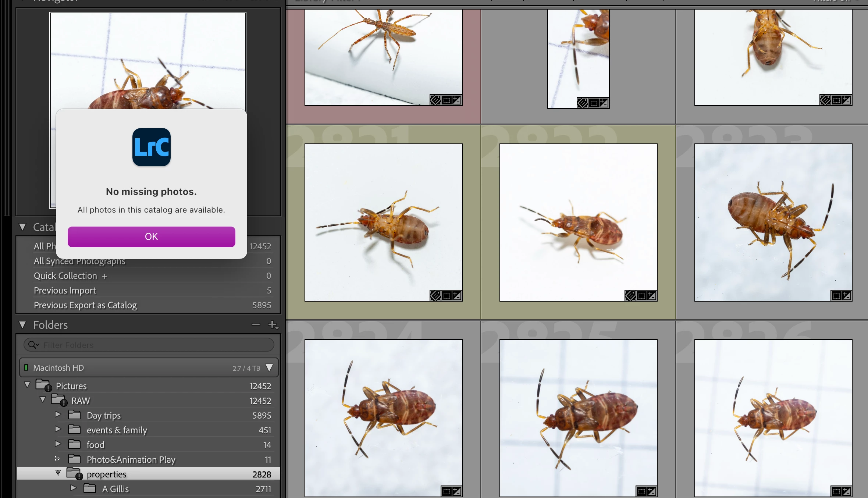Viewport: 868px width, 498px height.
Task: Toggle the Macintosh HD volume disclosure triangle
Action: tap(269, 368)
